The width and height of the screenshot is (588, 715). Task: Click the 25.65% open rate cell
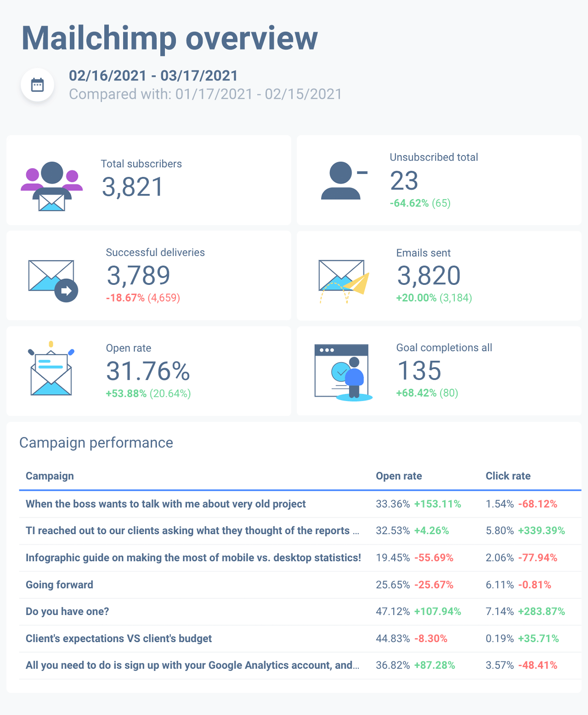[x=393, y=585]
